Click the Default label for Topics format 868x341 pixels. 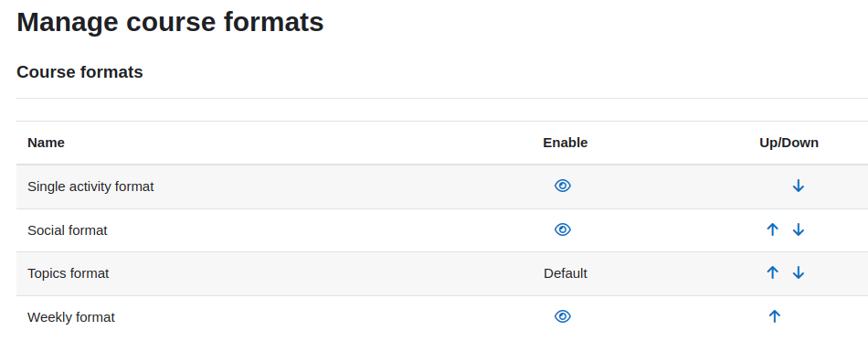tap(566, 273)
